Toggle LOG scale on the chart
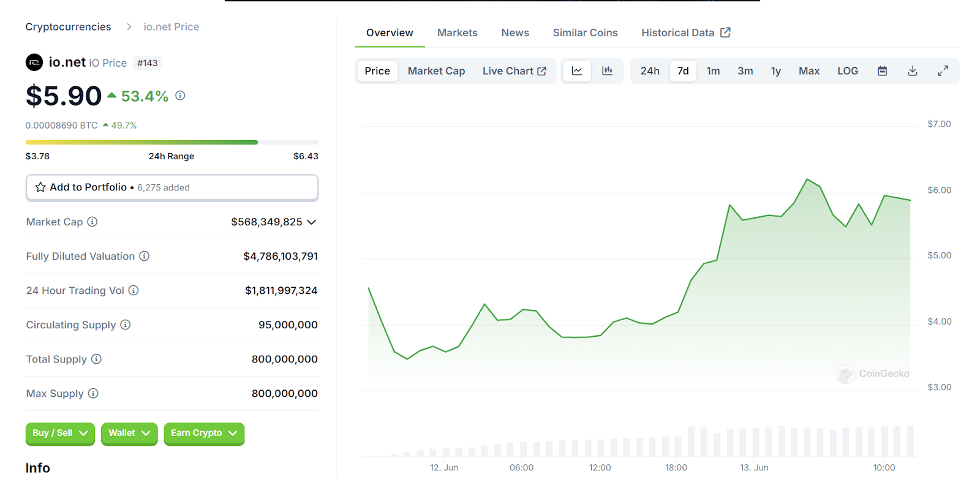Screen dimensions: 980x477 (x=848, y=71)
